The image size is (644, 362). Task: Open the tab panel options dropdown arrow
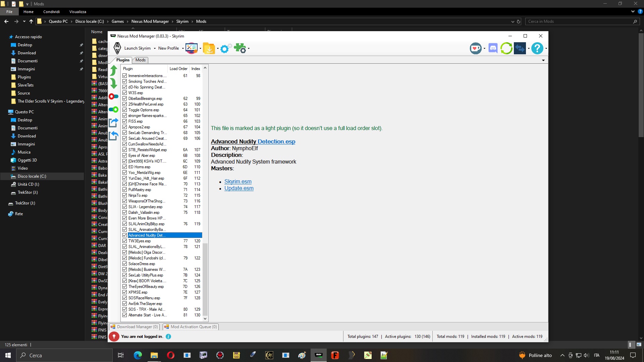coord(543,60)
